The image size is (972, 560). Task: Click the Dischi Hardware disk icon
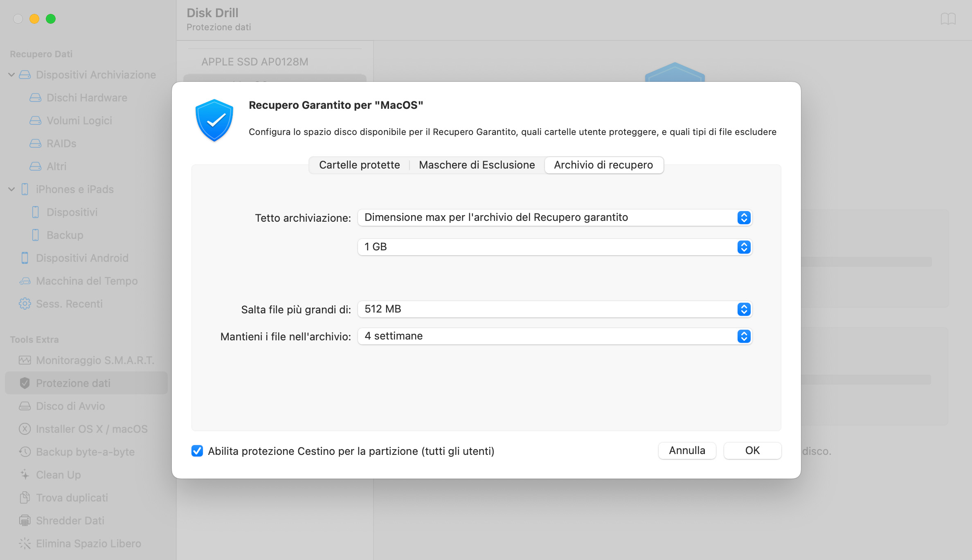point(36,98)
